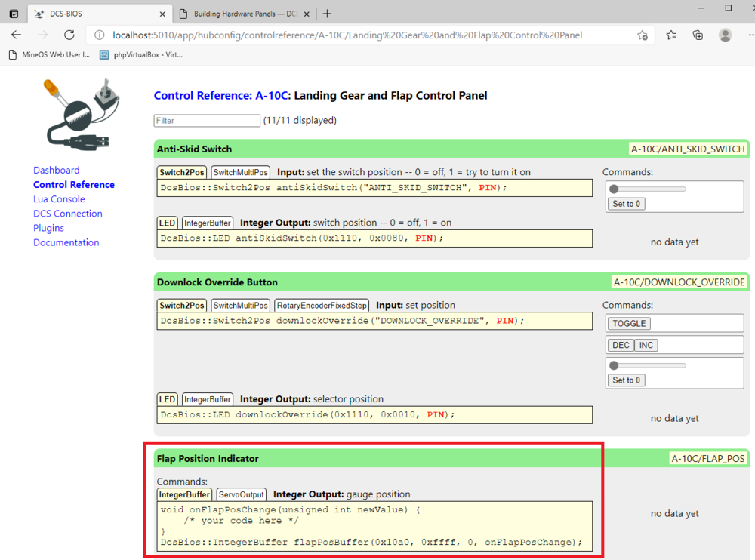755x560 pixels.
Task: Select Switch2Pos tab under Anti-Skid Switch
Action: [x=182, y=172]
